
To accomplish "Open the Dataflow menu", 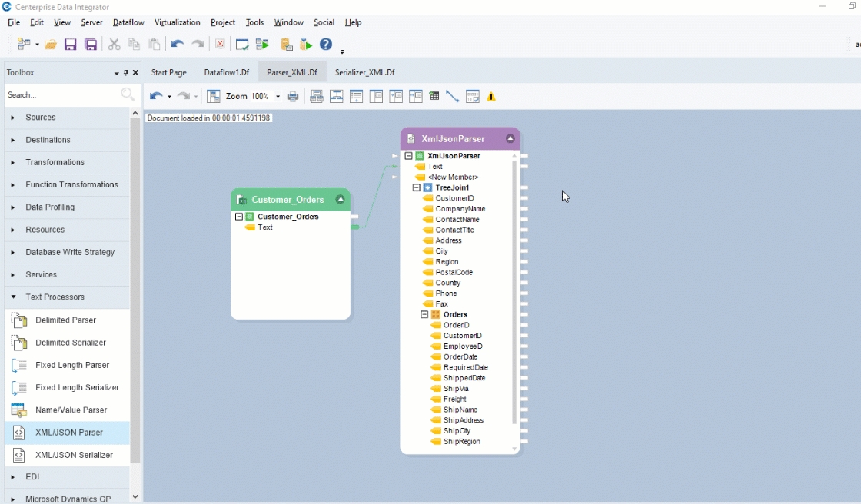I will pos(128,22).
